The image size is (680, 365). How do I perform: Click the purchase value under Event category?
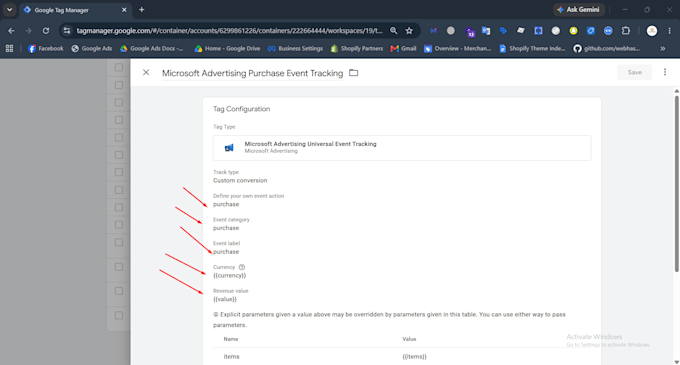pos(226,228)
